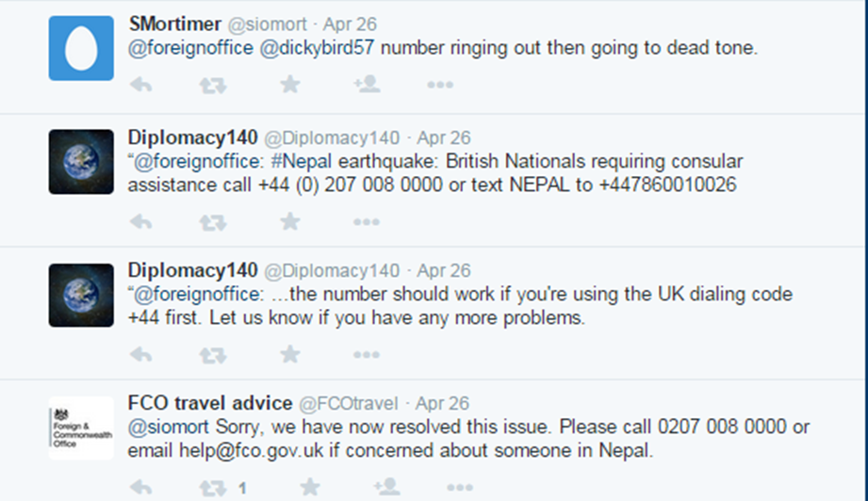Reply to SMortimer's dead tone tweet
868x501 pixels.
pos(140,86)
